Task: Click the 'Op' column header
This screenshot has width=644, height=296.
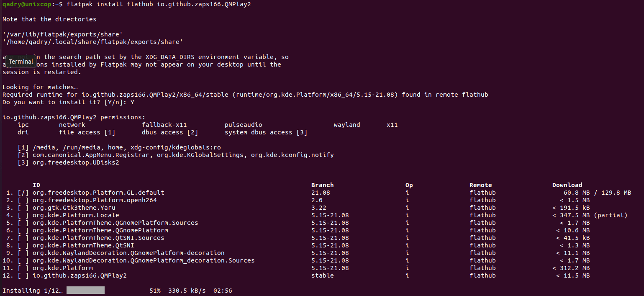Action: point(409,185)
